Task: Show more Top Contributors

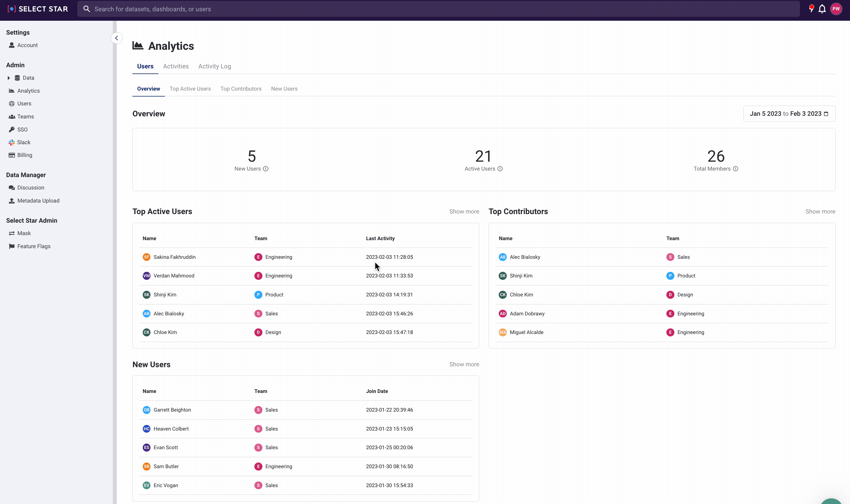Action: 820,212
